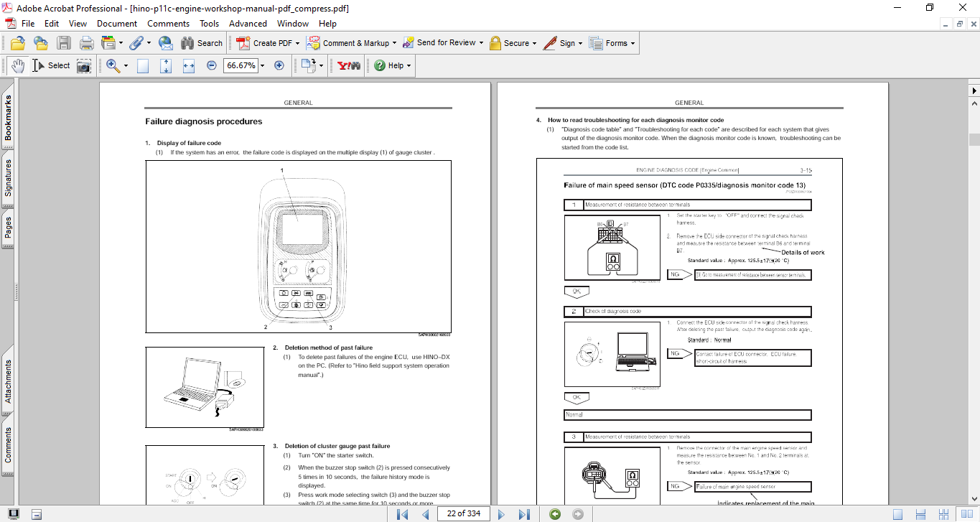Click the Save disk icon
Viewport: 980px width, 522px height.
pos(64,43)
